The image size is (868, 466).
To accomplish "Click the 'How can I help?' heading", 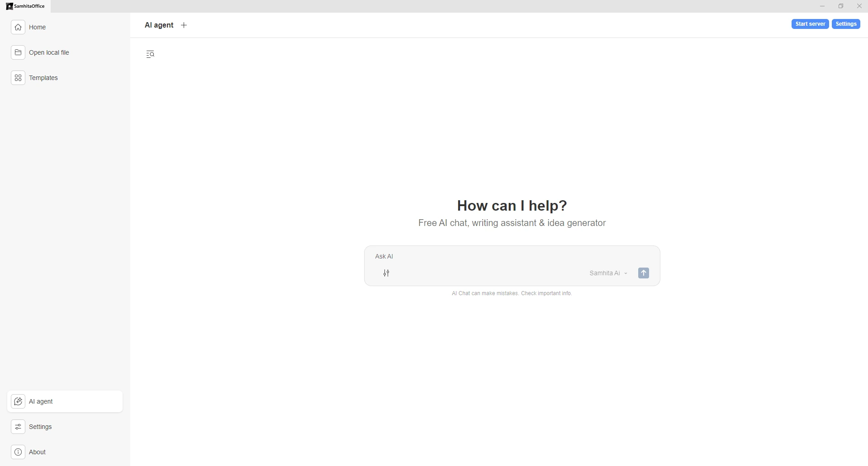I will 512,206.
